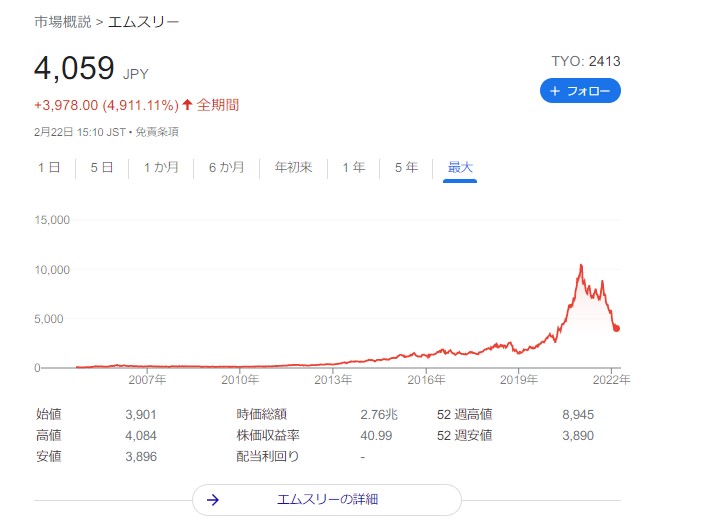Click the 10,000 y-axis label
Screen dimensions: 704x525
[52, 270]
